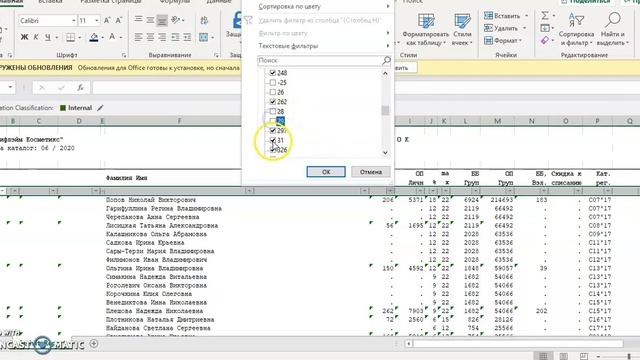Align text to the bottom
The image size is (640, 360).
pos(162,20)
